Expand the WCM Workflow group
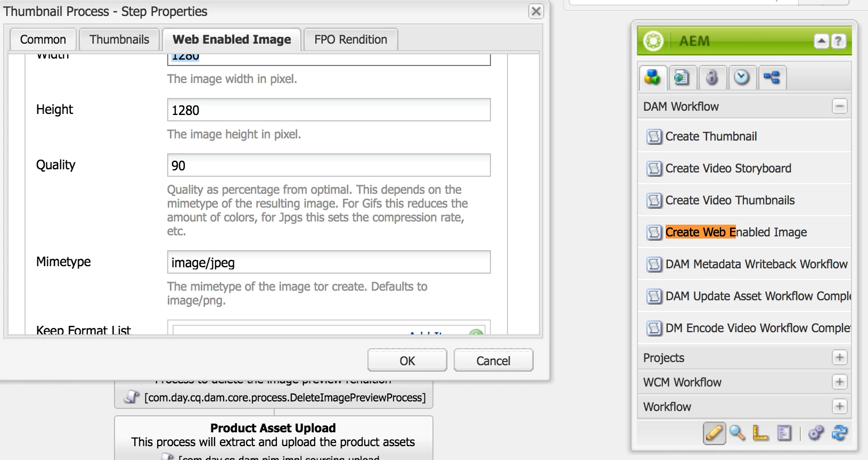This screenshot has height=460, width=868. 840,382
